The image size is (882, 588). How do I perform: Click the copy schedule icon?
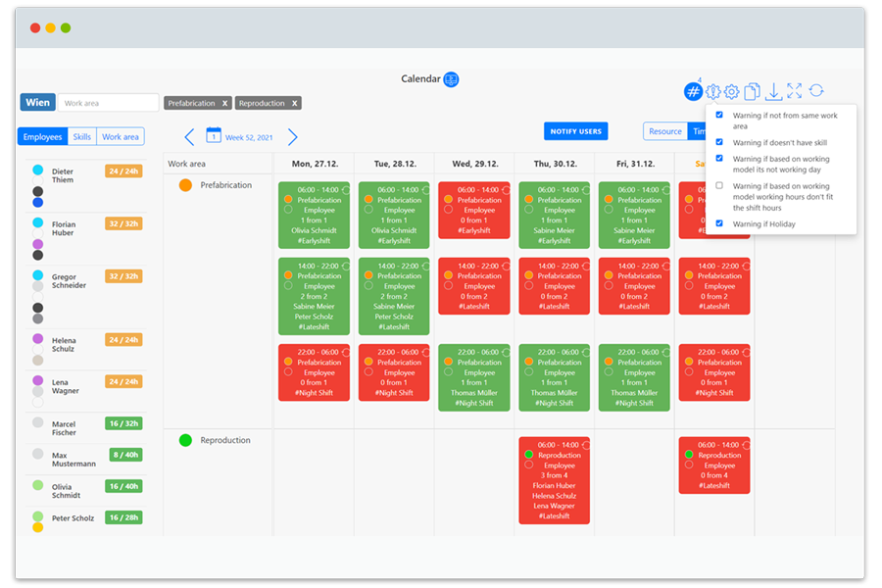tap(752, 91)
